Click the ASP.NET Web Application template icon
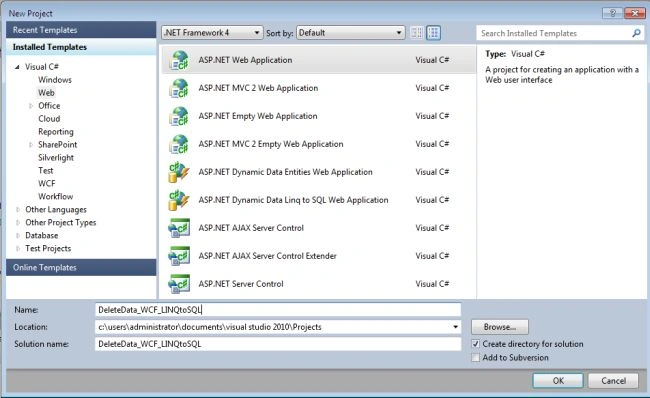650x398 pixels. (179, 60)
